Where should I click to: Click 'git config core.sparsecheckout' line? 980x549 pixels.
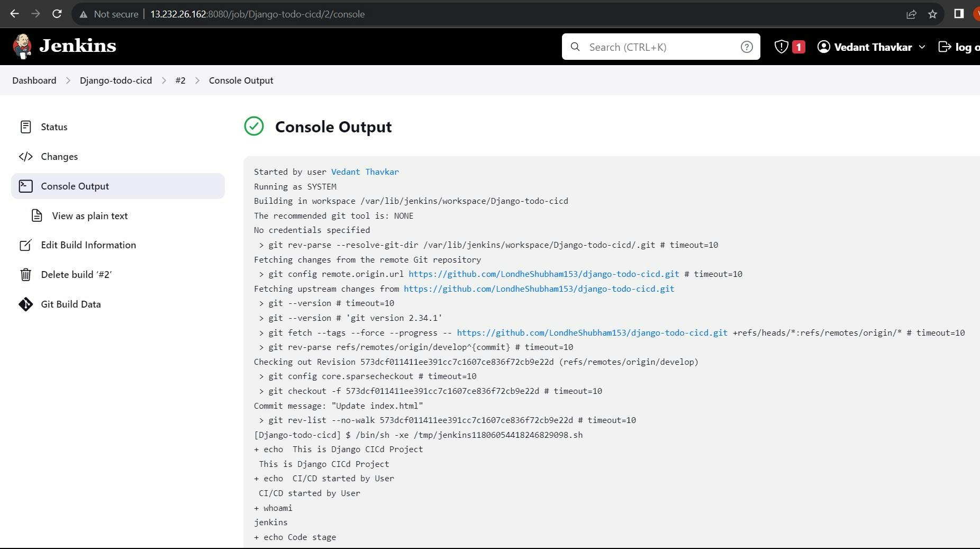click(x=368, y=376)
